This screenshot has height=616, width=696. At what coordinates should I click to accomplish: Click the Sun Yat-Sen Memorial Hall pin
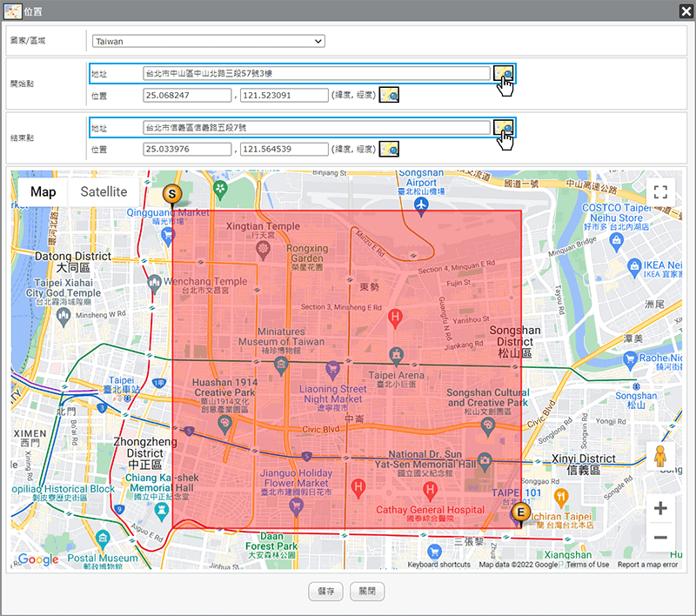[x=485, y=462]
